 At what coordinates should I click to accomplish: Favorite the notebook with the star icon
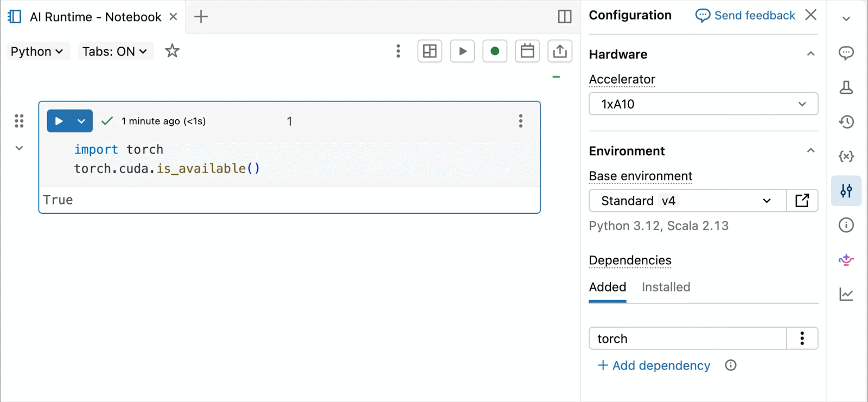point(172,51)
